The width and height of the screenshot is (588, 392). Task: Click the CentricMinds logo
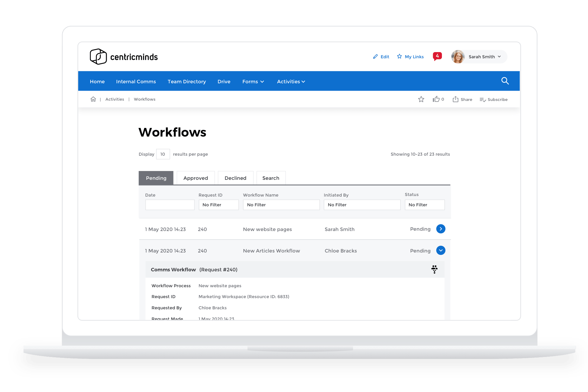pyautogui.click(x=124, y=57)
